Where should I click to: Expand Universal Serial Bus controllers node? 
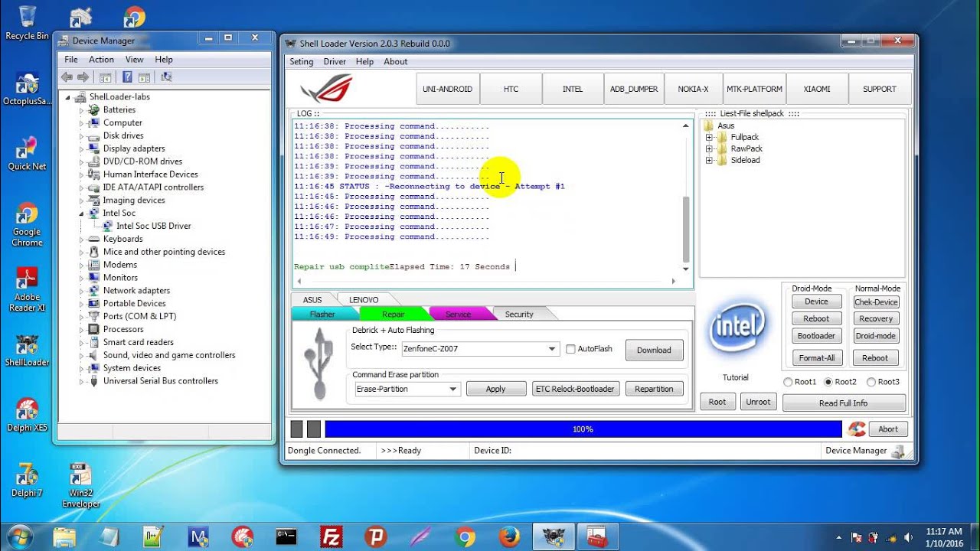[x=81, y=381]
